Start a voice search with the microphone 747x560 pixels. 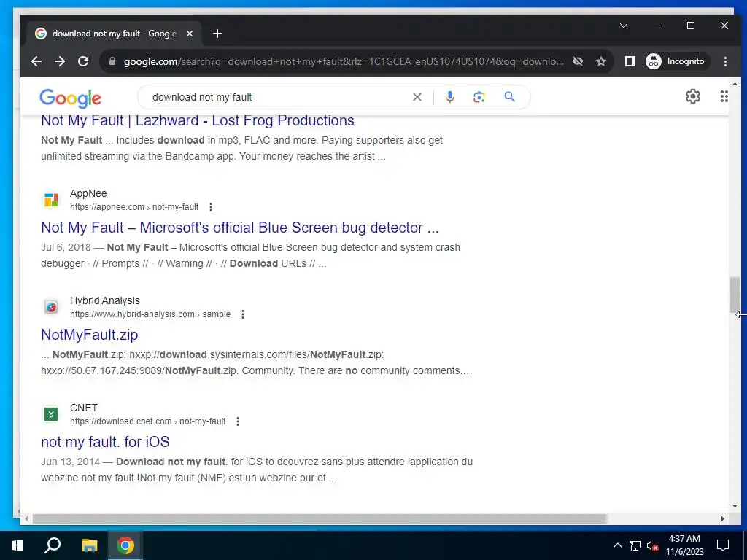[449, 97]
